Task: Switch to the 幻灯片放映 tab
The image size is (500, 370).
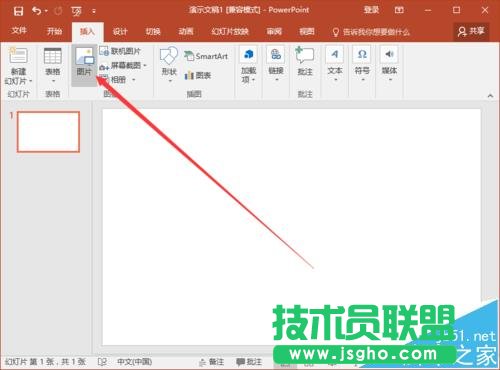Action: [230, 32]
